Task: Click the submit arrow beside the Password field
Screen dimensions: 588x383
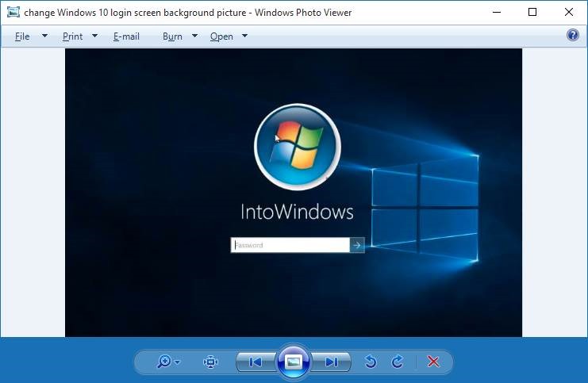Action: (357, 245)
